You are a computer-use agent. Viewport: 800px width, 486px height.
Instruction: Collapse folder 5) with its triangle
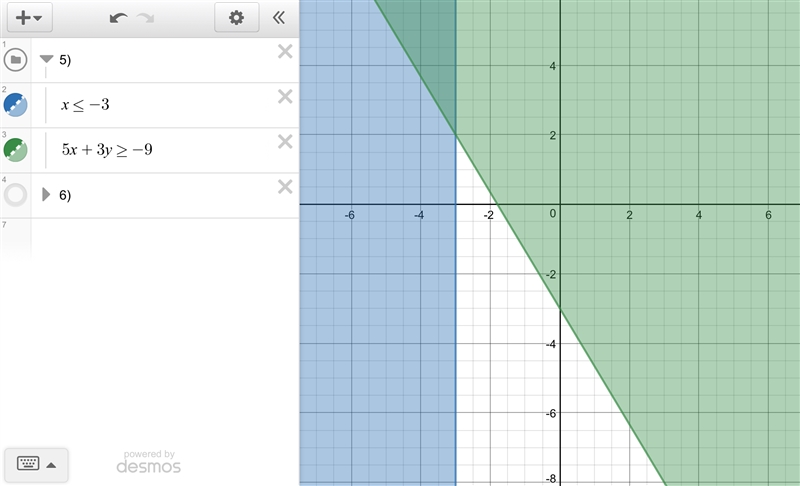46,59
